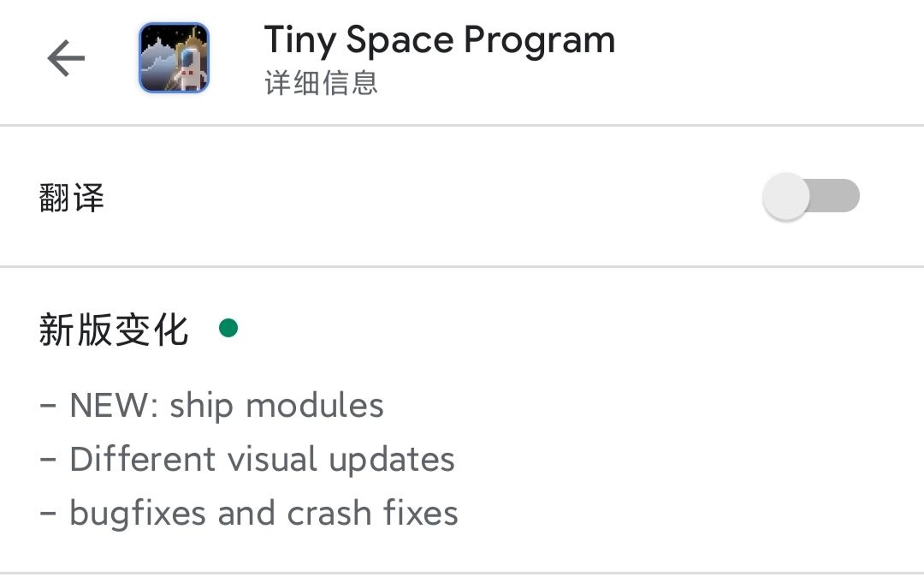Enable the 翻译 translation switch
924x583 pixels.
pyautogui.click(x=811, y=197)
